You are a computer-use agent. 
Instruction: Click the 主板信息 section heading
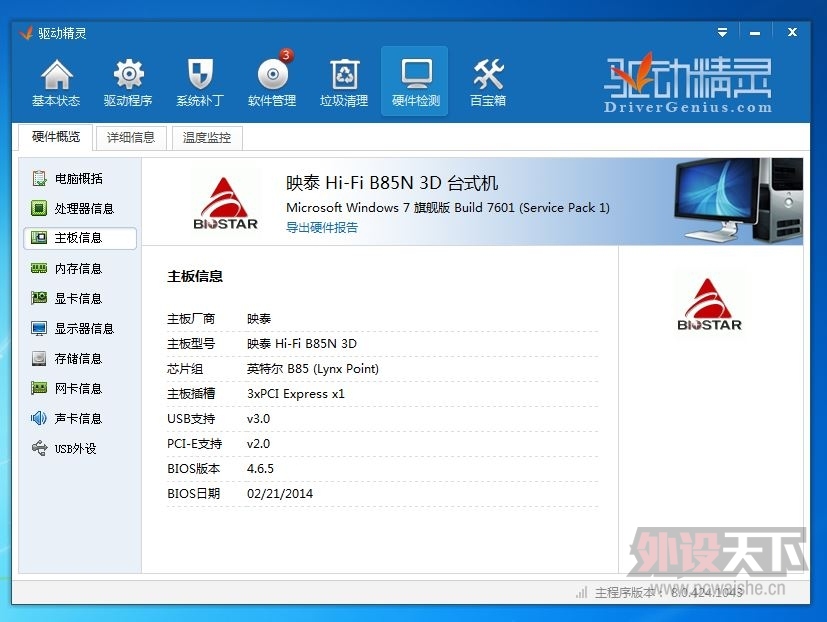195,276
